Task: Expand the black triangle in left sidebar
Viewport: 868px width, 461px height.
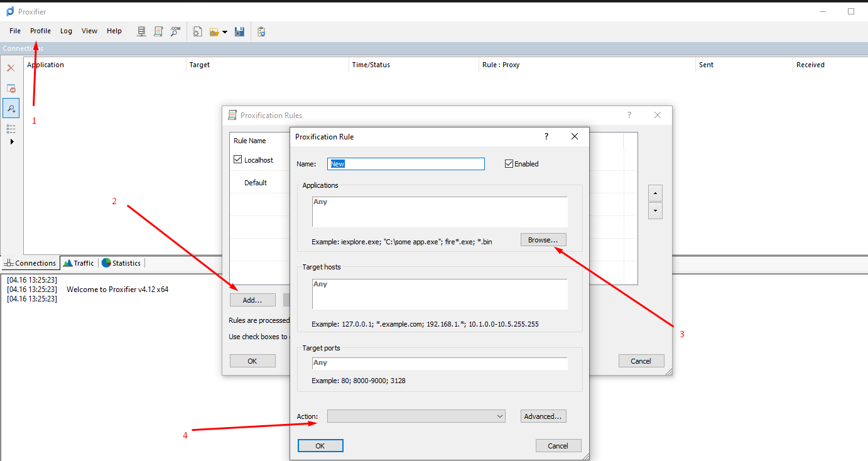Action: tap(11, 142)
